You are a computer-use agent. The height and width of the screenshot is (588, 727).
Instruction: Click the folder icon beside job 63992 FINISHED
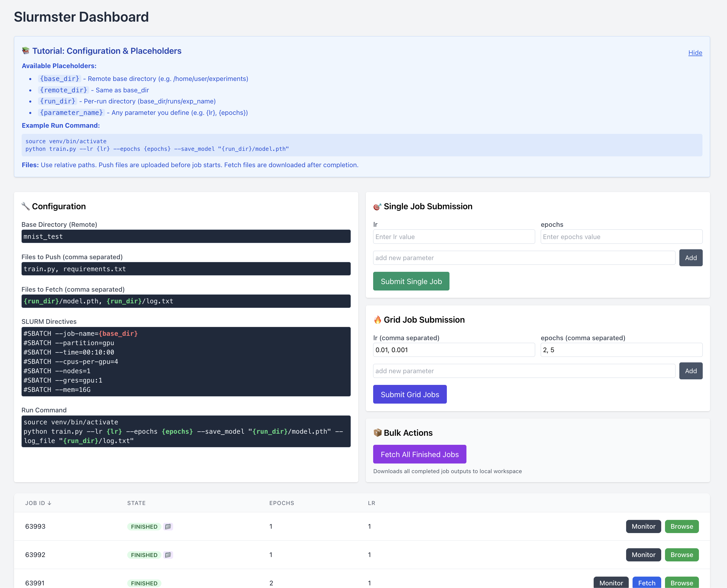pyautogui.click(x=168, y=555)
